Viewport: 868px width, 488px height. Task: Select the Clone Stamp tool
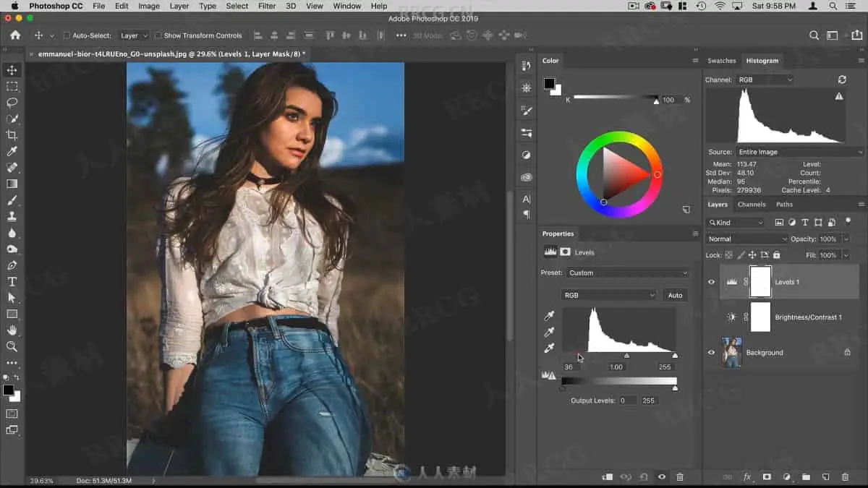coord(12,216)
